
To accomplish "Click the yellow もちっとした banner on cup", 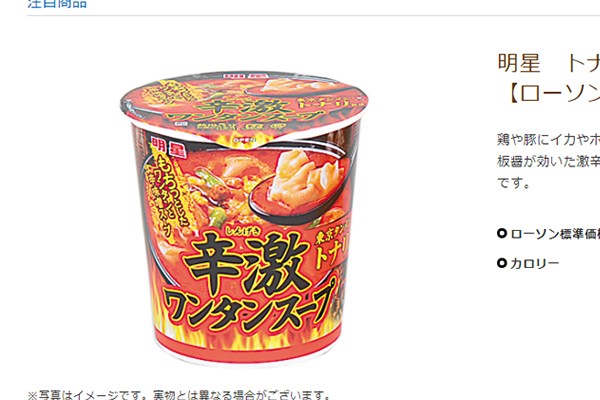I will (168, 193).
